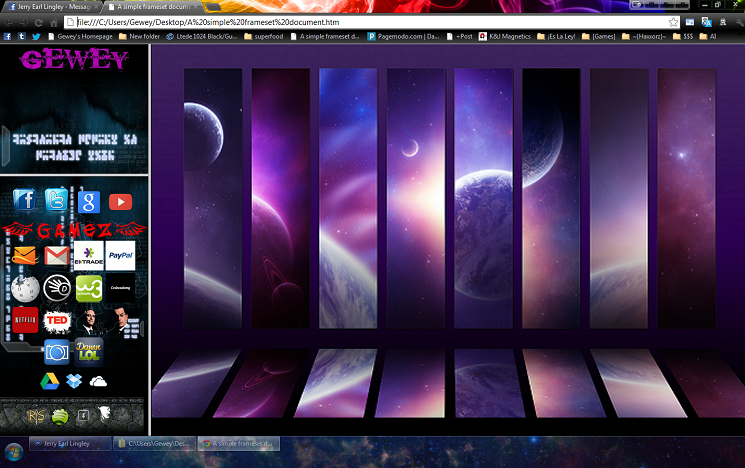This screenshot has width=745, height=468.
Task: Open the Codecademy black tile
Action: click(120, 288)
